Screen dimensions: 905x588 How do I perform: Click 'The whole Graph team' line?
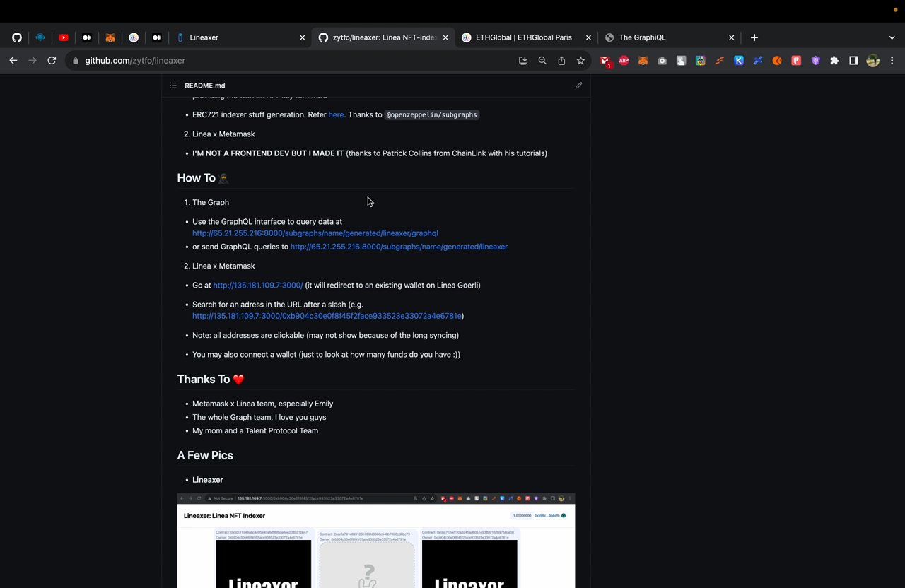coord(259,417)
